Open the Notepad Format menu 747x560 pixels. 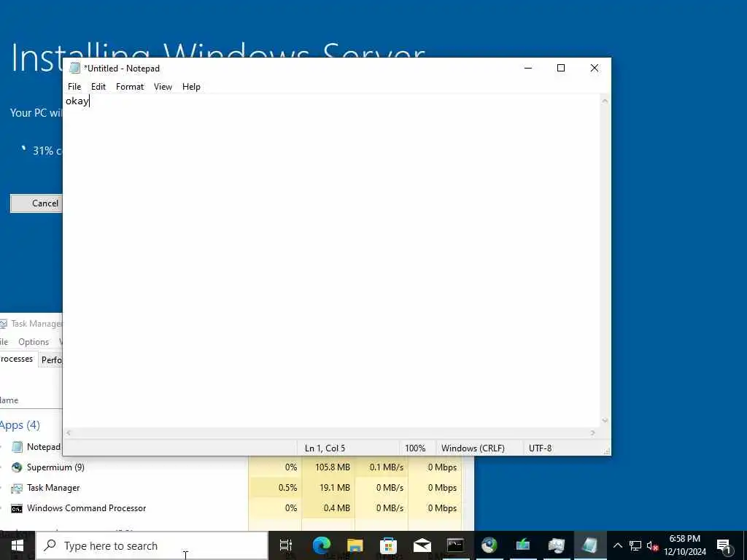point(130,87)
